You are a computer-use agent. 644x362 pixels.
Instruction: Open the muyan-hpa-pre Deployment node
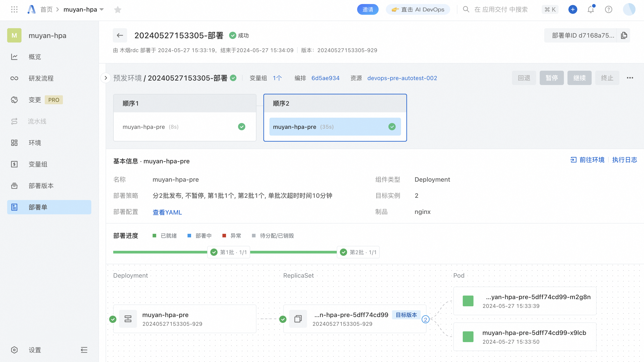click(185, 319)
